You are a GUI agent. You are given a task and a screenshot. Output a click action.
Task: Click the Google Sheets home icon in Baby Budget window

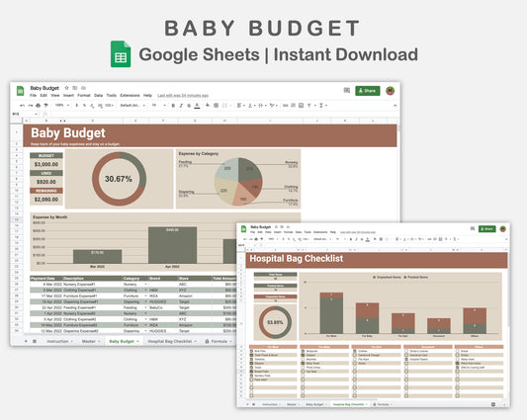[20, 91]
